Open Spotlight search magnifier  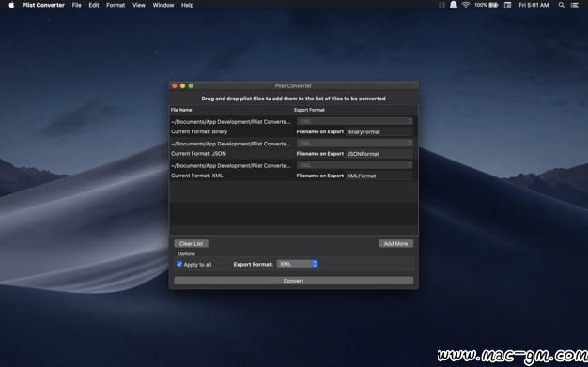[562, 5]
